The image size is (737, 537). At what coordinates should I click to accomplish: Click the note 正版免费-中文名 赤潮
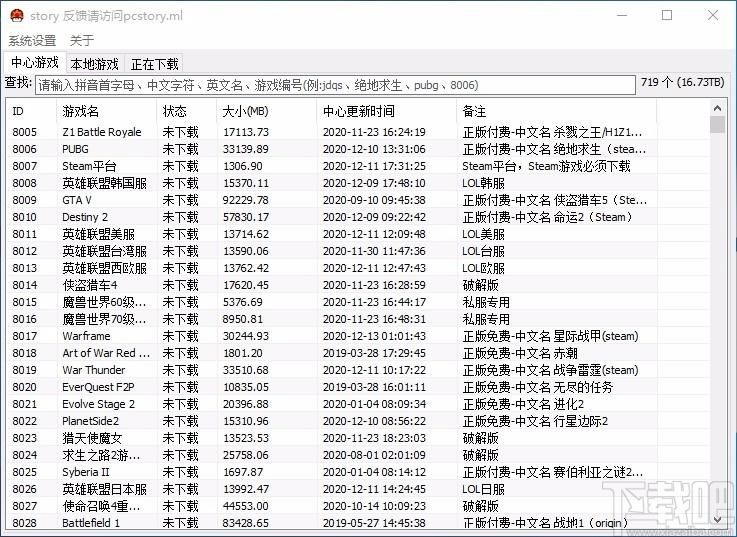click(x=520, y=353)
